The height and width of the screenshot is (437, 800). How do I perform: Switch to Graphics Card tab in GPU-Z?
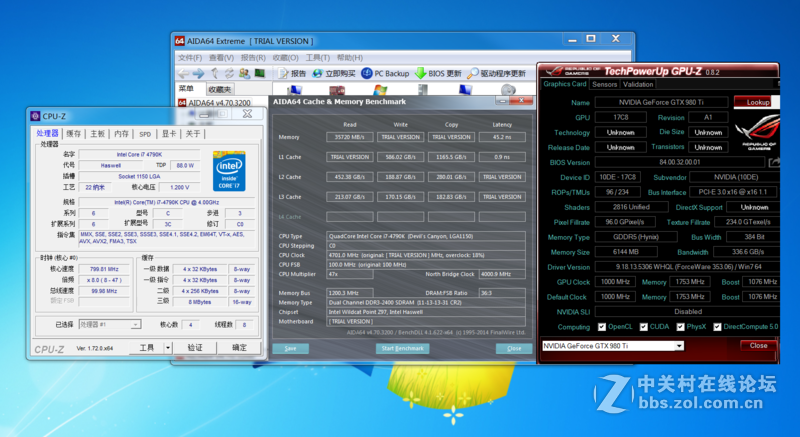[x=564, y=84]
